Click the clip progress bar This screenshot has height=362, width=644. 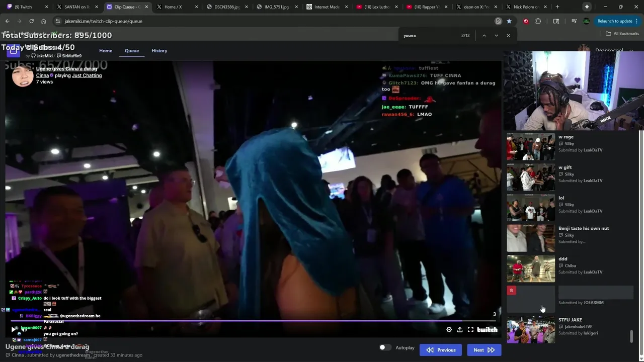click(x=253, y=321)
